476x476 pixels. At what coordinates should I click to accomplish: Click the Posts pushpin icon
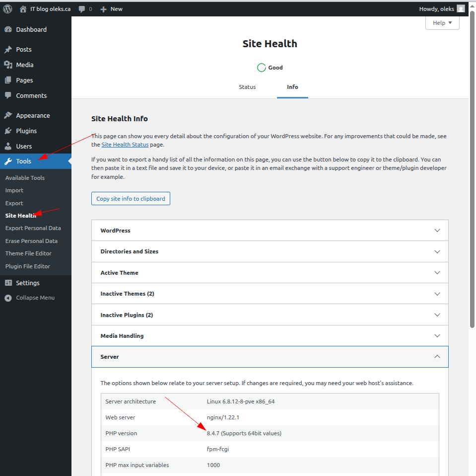(x=8, y=49)
